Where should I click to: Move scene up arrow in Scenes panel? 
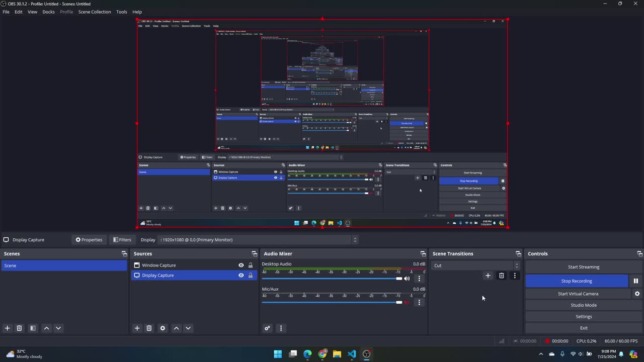(x=46, y=328)
